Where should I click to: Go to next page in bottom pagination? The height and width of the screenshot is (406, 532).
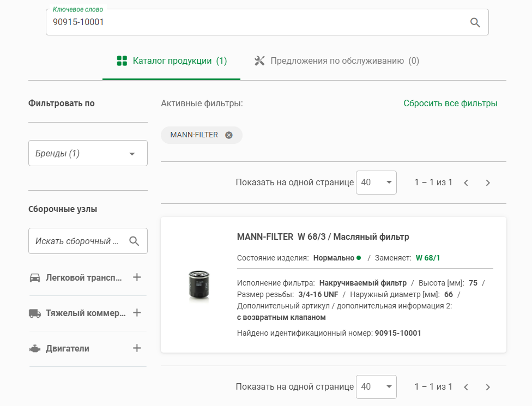pos(488,387)
